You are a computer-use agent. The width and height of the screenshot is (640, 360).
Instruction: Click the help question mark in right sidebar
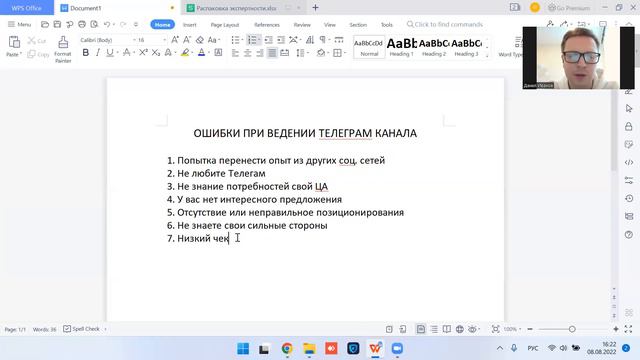pyautogui.click(x=629, y=234)
